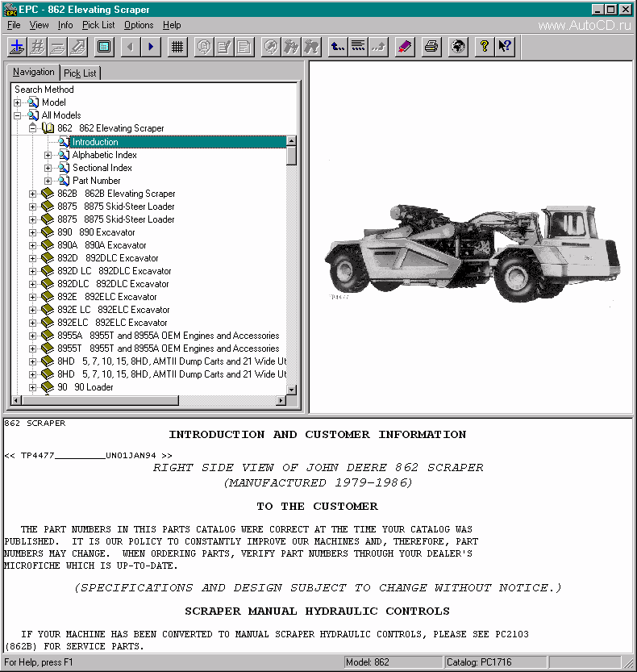
Task: Click the All Models tree item label
Action: [61, 115]
